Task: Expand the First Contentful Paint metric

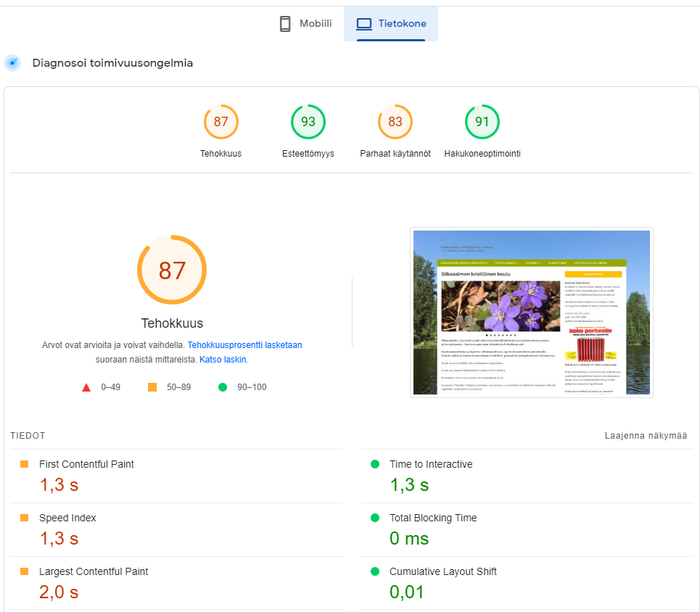Action: pyautogui.click(x=177, y=476)
